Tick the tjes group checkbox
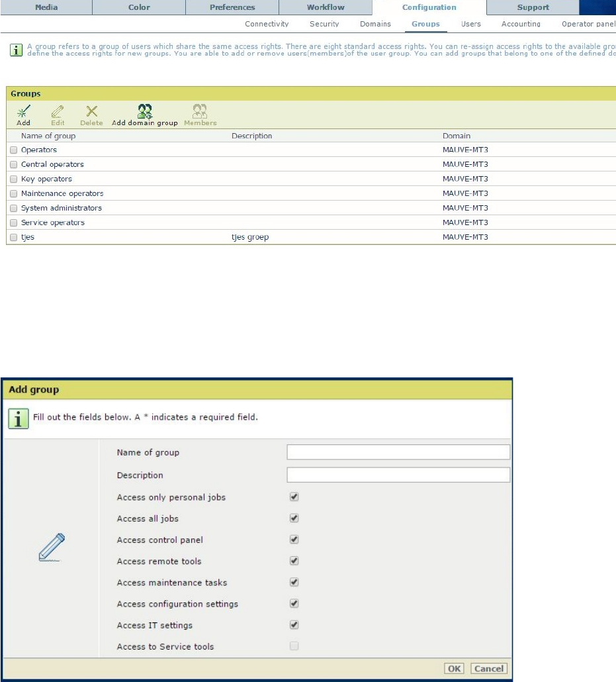 (x=13, y=238)
